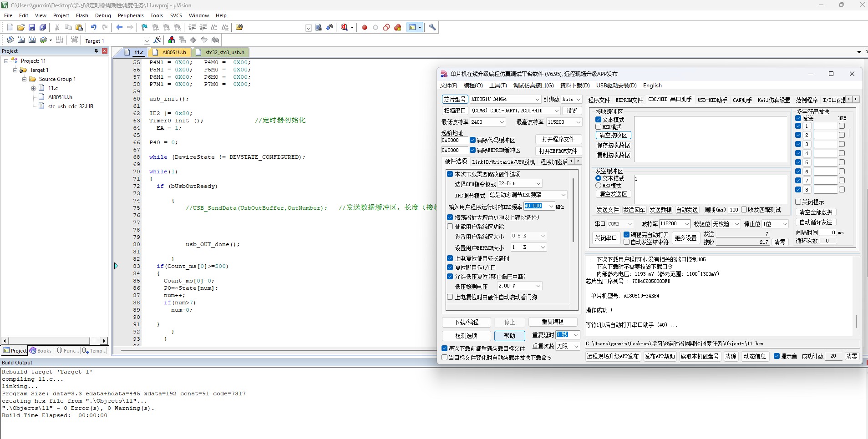Click the Translate current file icon
This screenshot has width=868, height=439.
coord(10,40)
